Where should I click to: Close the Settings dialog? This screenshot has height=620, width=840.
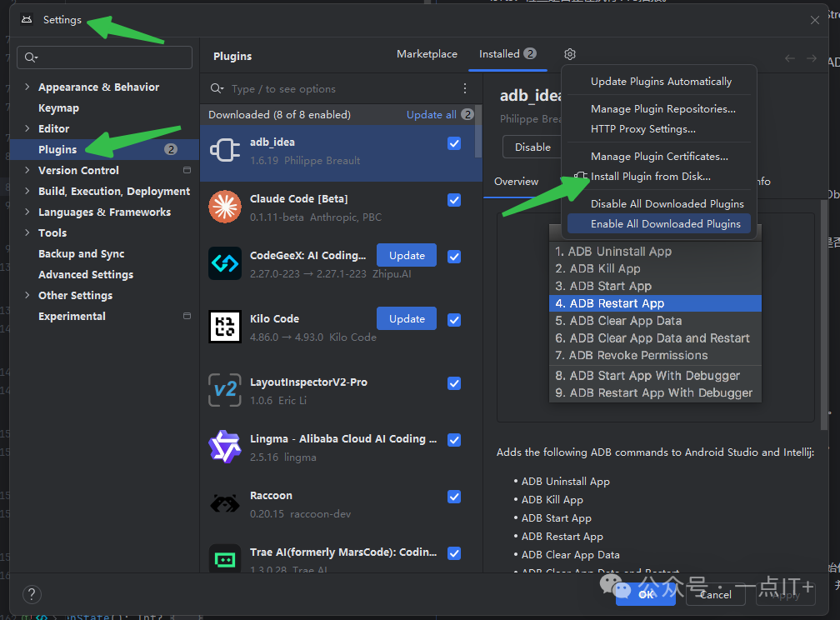click(815, 20)
